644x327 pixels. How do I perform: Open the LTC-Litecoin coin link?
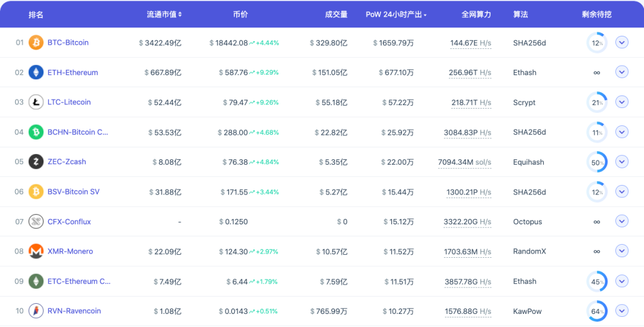(x=69, y=102)
